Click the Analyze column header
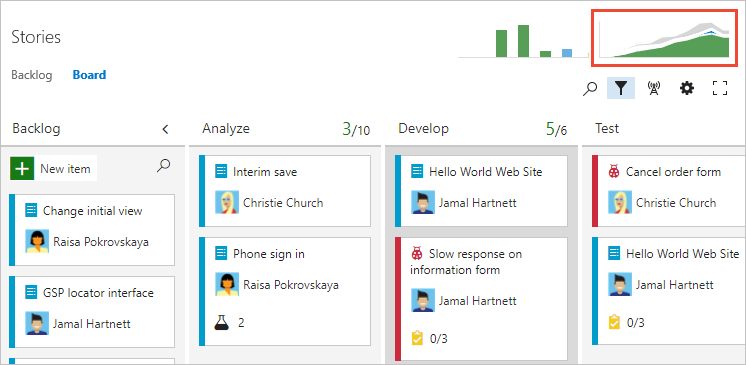 tap(226, 128)
